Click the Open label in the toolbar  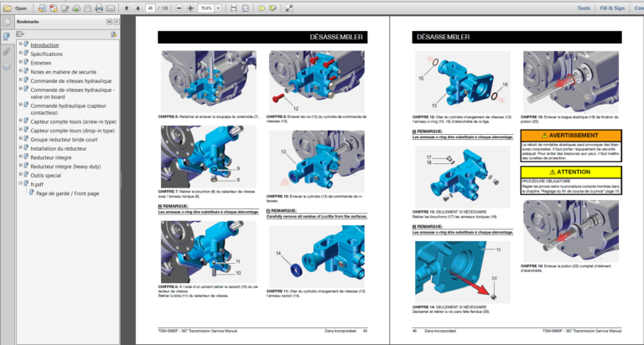(x=20, y=8)
